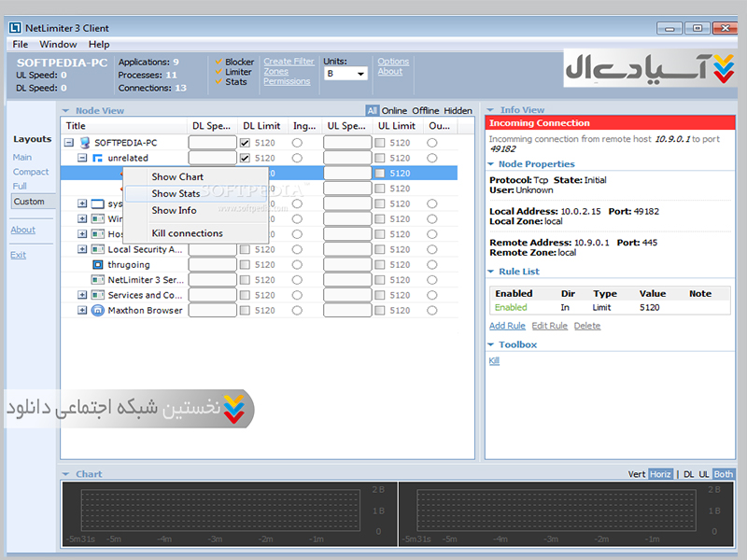Image resolution: width=747 pixels, height=560 pixels.
Task: Choose Show Stats from context menu
Action: click(176, 193)
